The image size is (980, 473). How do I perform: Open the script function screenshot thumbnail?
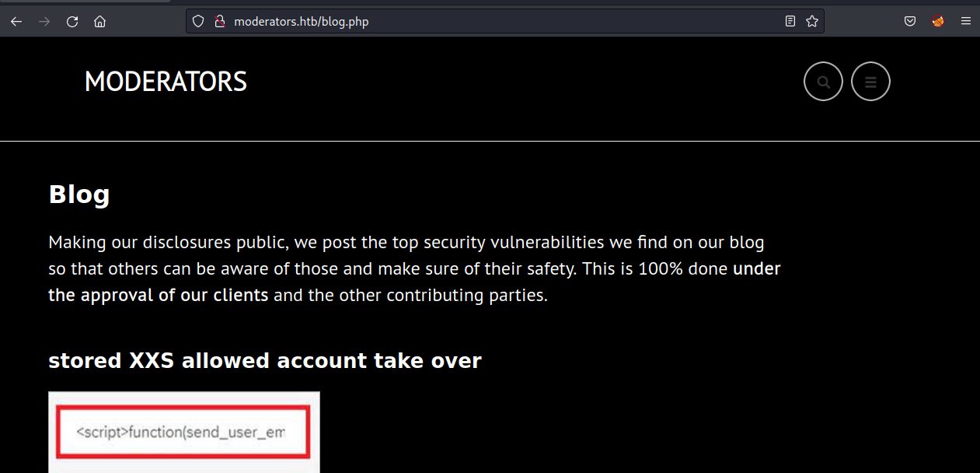pos(184,432)
